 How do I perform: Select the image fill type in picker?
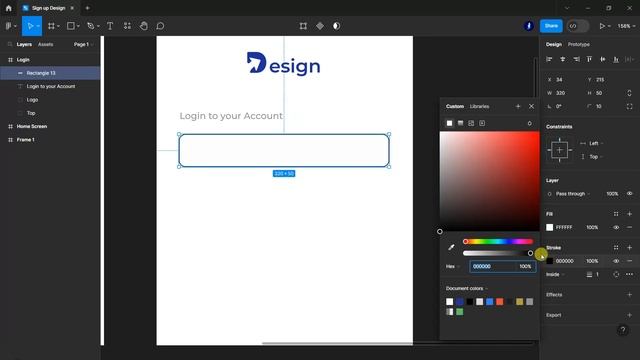[x=471, y=123]
